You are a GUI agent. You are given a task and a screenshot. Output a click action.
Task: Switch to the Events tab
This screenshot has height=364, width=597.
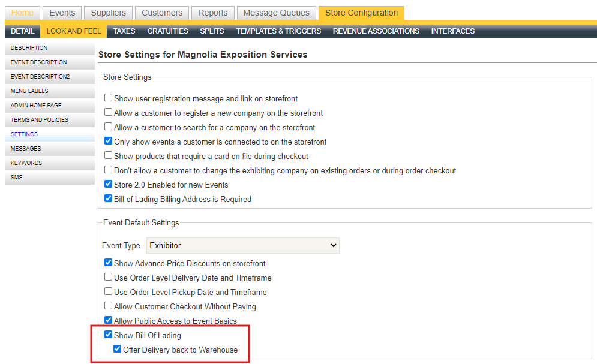click(62, 13)
